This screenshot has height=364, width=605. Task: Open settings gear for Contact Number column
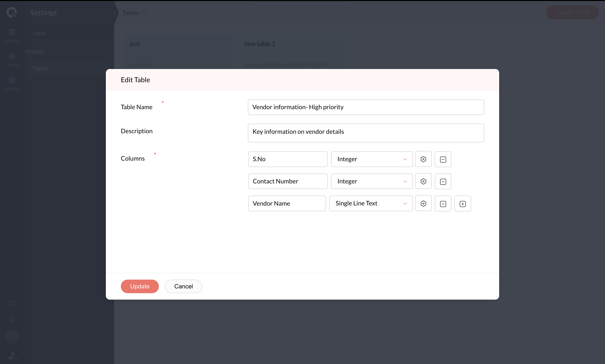[423, 181]
